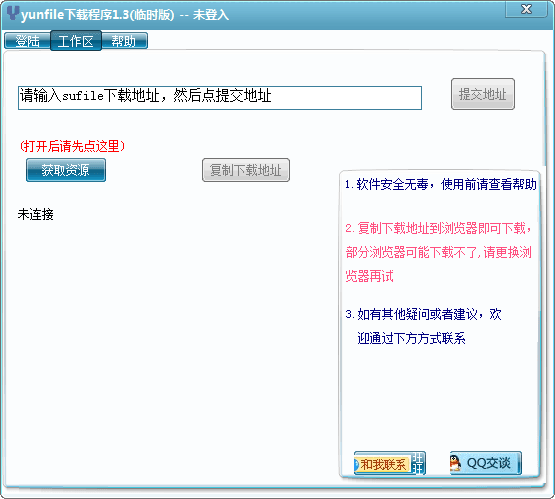The height and width of the screenshot is (499, 555).
Task: Open the 帮助 tab
Action: [x=124, y=41]
